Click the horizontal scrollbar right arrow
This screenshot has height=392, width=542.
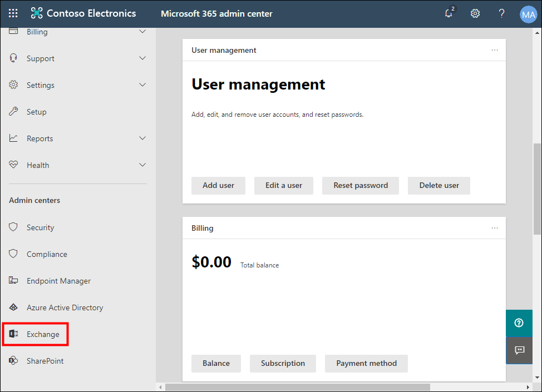[x=528, y=387]
